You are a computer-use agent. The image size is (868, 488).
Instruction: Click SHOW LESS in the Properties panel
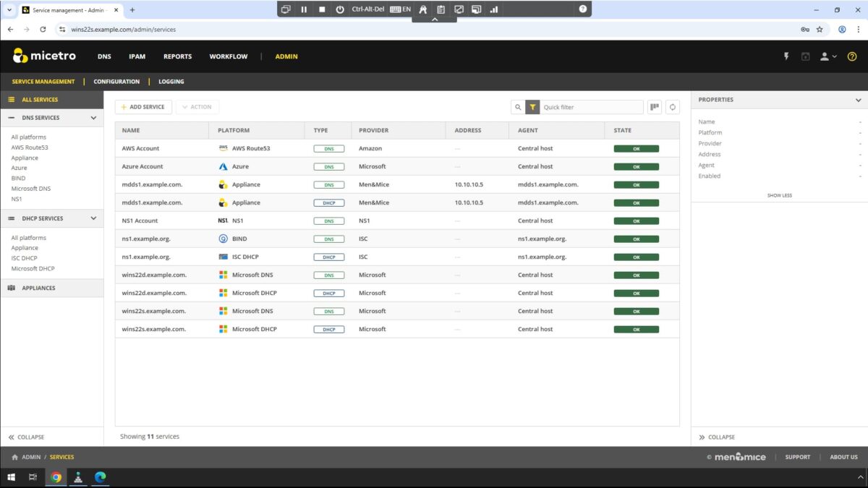[x=779, y=195]
